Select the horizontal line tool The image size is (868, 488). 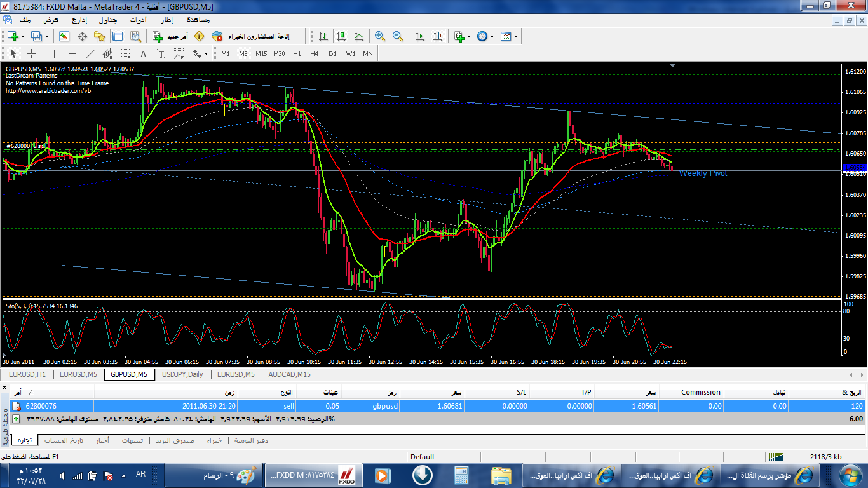72,53
